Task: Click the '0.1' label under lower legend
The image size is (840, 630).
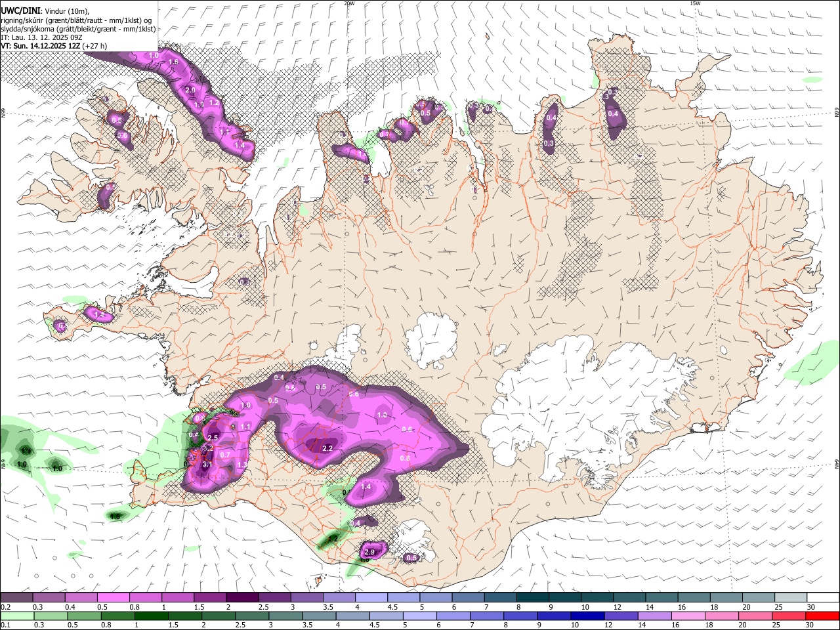Action: tap(5, 625)
